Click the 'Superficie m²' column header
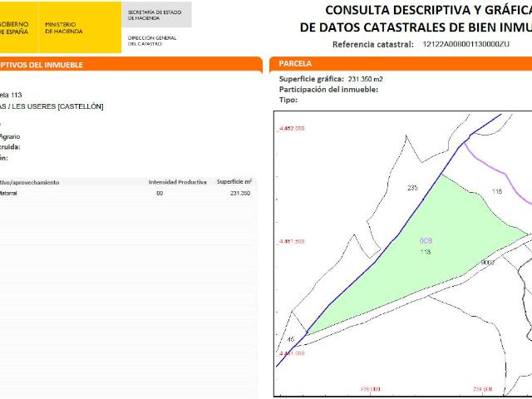 (234, 182)
